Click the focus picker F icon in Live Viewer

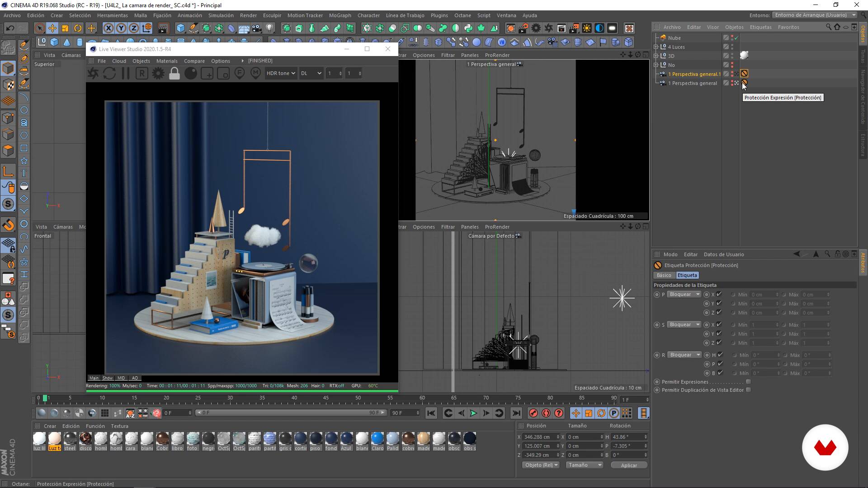[240, 73]
